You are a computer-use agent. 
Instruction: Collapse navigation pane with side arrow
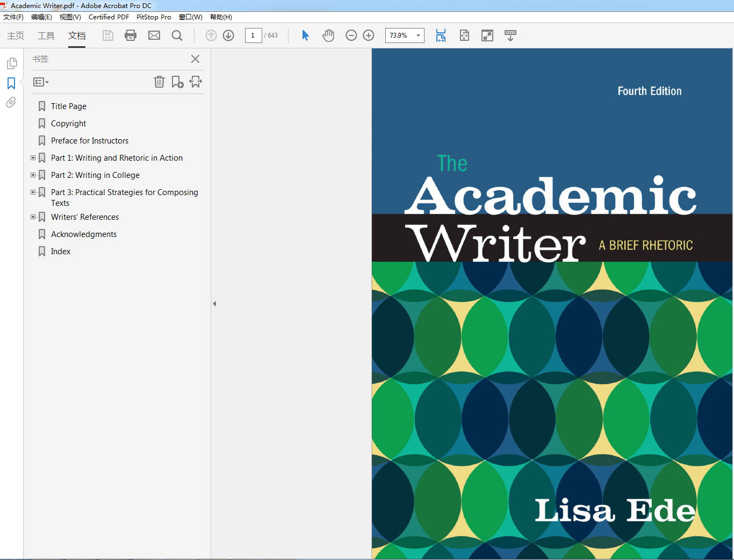click(x=214, y=304)
